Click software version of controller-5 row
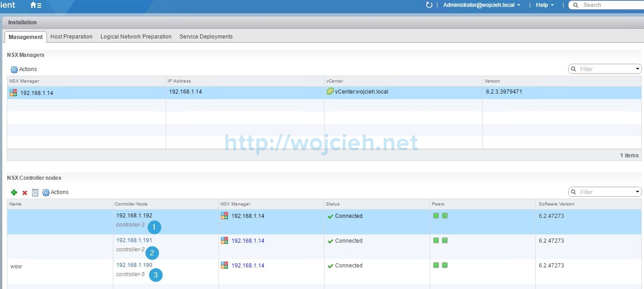Viewport: 644px width, 289px height. [x=551, y=266]
